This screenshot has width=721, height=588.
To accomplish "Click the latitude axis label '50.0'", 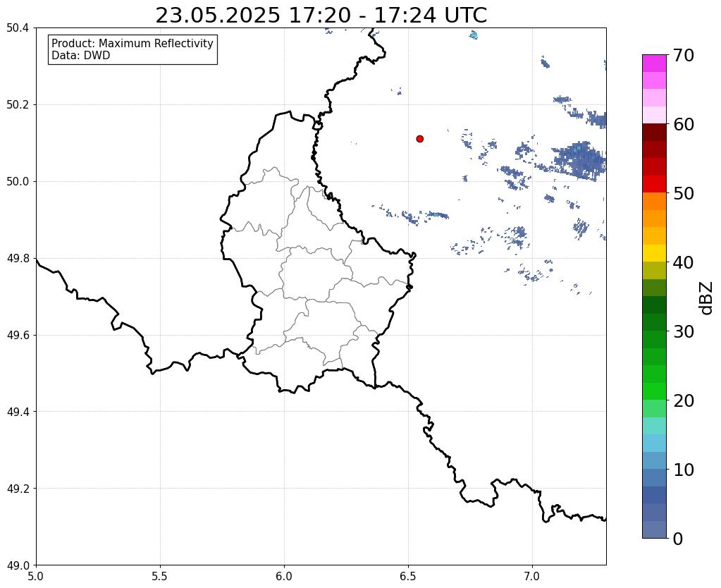I will pyautogui.click(x=18, y=182).
